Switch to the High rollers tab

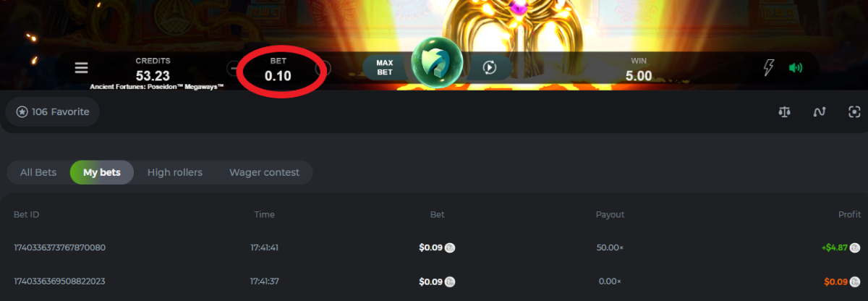[174, 172]
